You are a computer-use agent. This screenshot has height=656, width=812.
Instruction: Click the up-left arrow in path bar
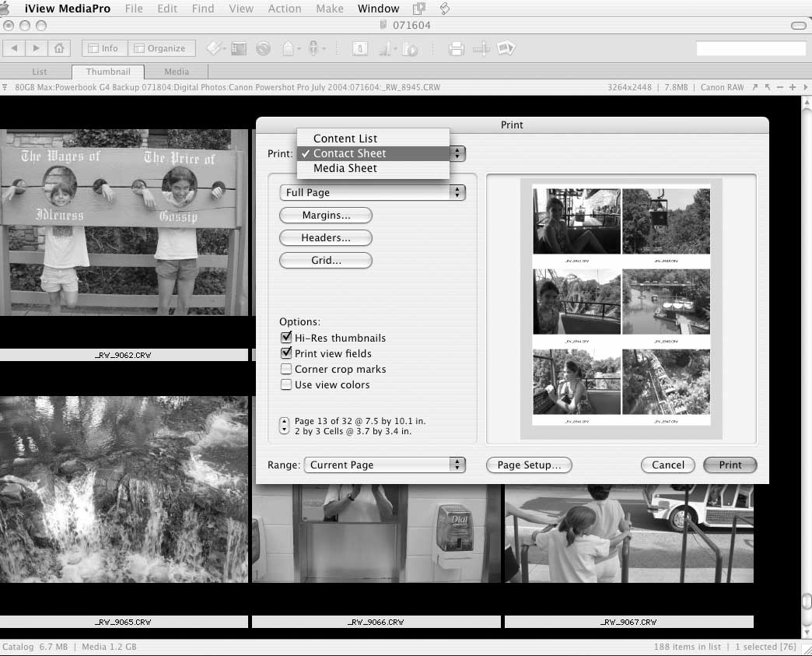point(768,87)
